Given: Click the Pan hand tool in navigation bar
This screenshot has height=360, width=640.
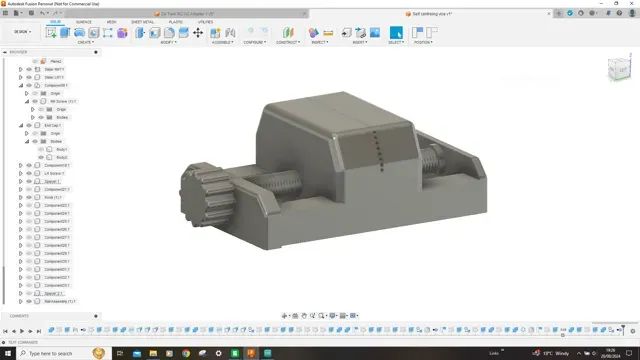Looking at the screenshot, I should click(x=304, y=316).
